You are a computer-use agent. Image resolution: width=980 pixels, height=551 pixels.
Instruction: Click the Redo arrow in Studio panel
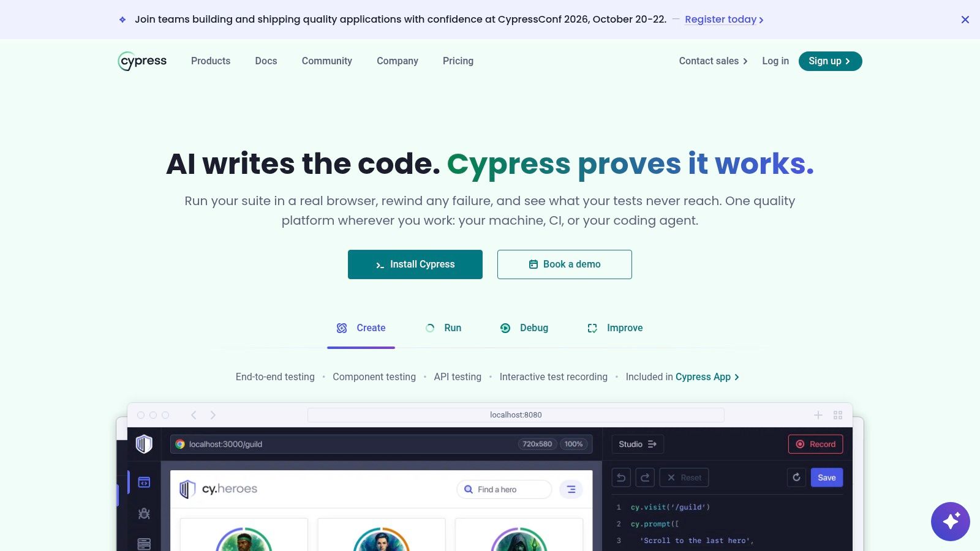[x=645, y=478]
